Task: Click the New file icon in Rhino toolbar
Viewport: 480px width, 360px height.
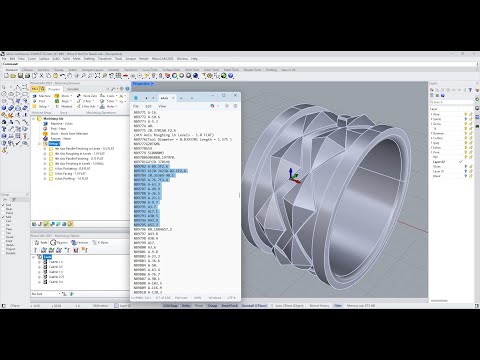Action: (6, 76)
